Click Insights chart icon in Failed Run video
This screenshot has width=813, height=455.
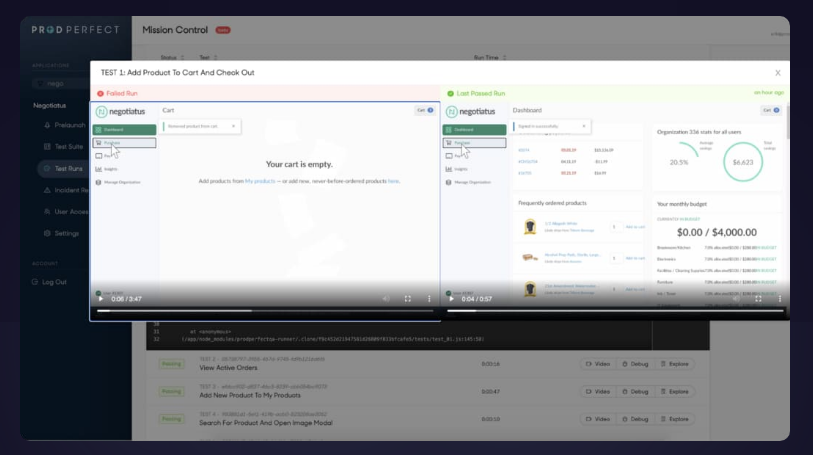pos(99,169)
